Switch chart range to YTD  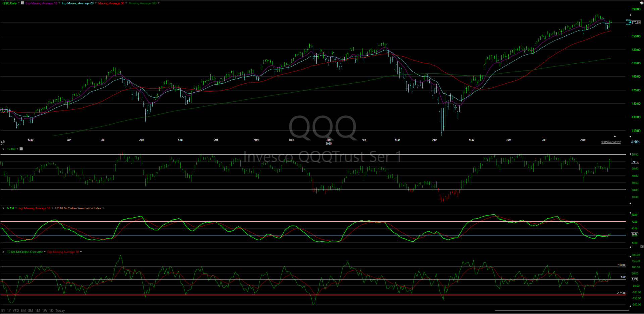(16, 311)
